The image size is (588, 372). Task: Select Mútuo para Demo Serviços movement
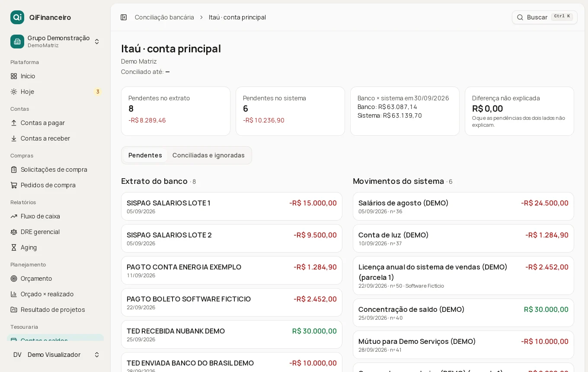(463, 345)
